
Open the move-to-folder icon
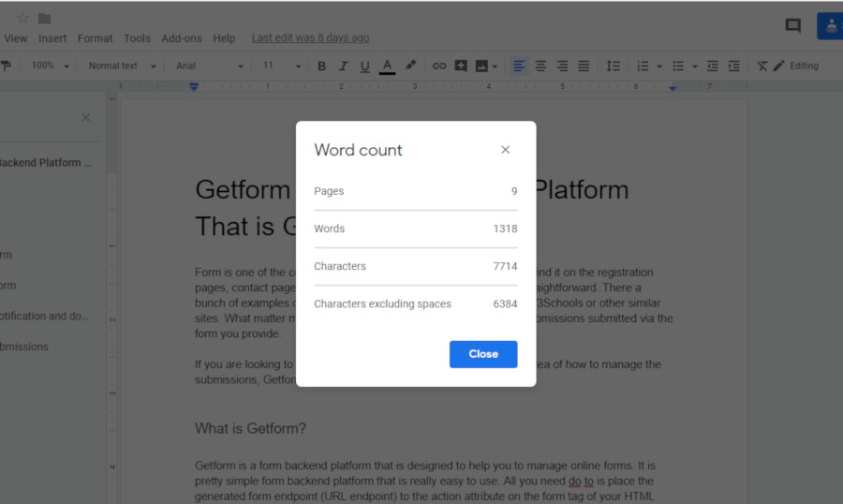(44, 19)
